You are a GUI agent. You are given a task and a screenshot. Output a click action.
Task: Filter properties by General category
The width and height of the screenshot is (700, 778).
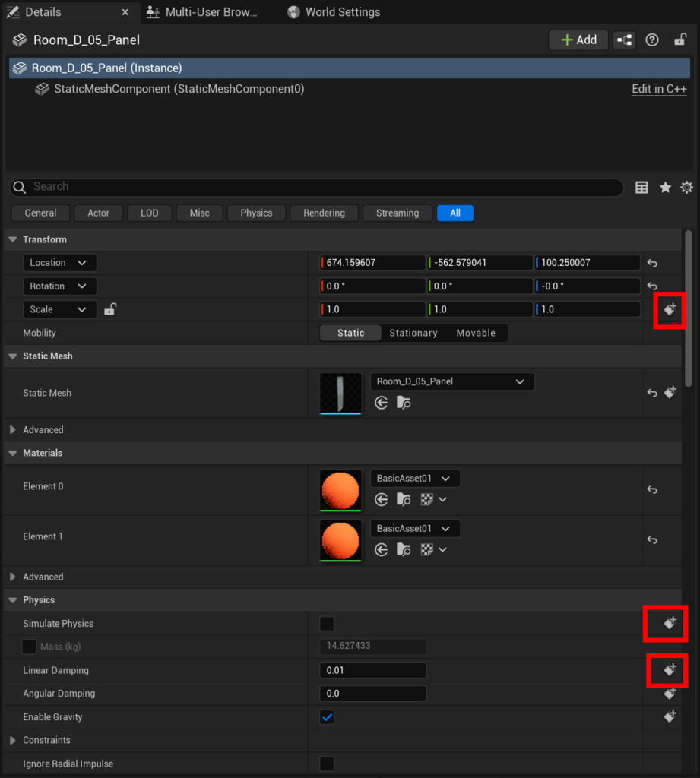click(41, 213)
